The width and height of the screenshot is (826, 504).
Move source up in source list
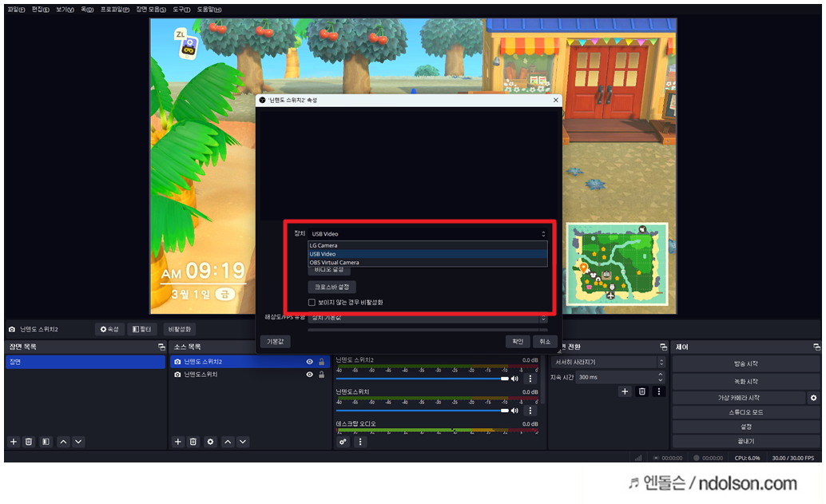[228, 442]
